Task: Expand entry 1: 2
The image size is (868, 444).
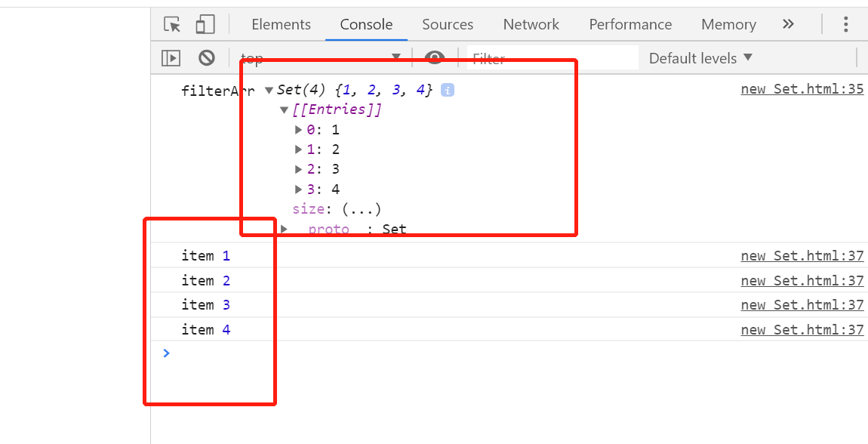Action: [x=298, y=150]
